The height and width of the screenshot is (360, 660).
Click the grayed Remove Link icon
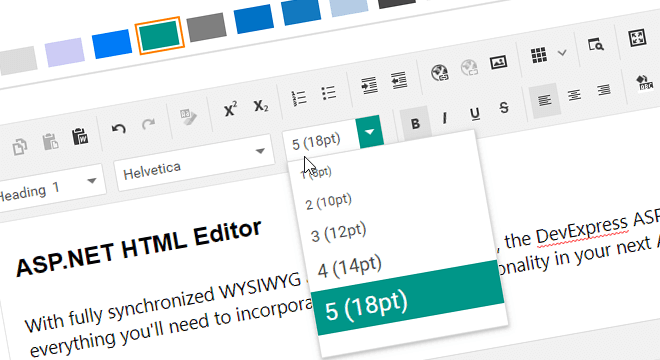[469, 67]
